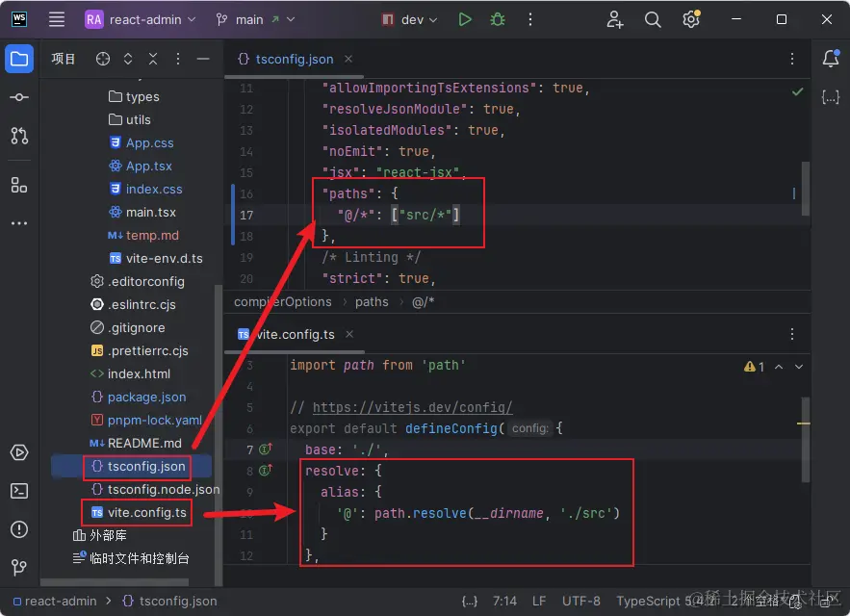Viewport: 850px width, 616px height.
Task: Click the override gutter icon on line 8
Action: coord(266,470)
